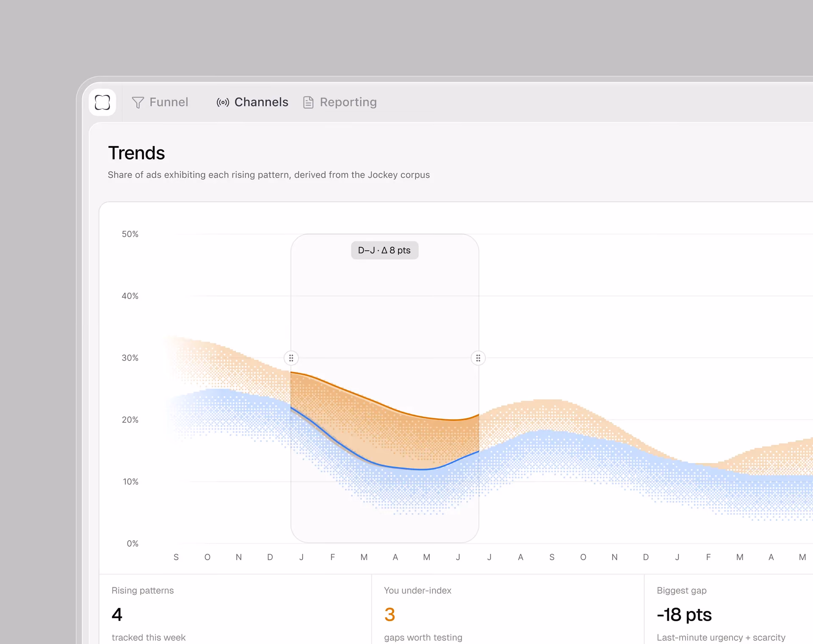Open the Funnel tab
Image resolution: width=813 pixels, height=644 pixels.
[x=160, y=102]
